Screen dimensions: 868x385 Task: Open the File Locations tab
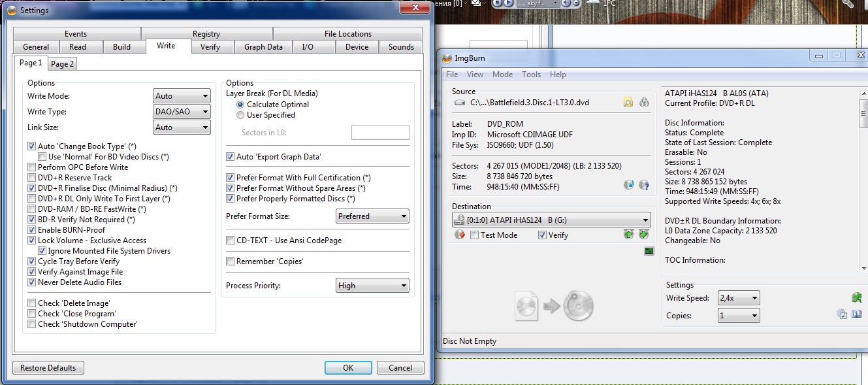coord(348,34)
